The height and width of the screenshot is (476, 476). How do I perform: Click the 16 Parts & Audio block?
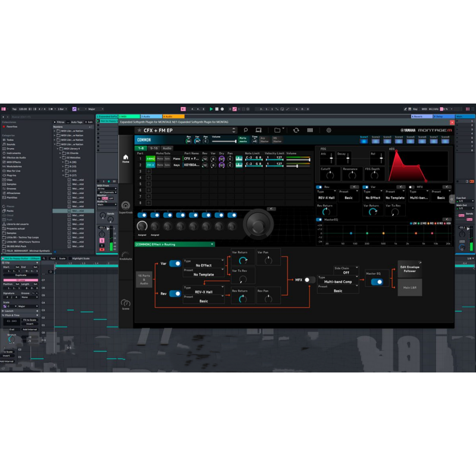144,279
